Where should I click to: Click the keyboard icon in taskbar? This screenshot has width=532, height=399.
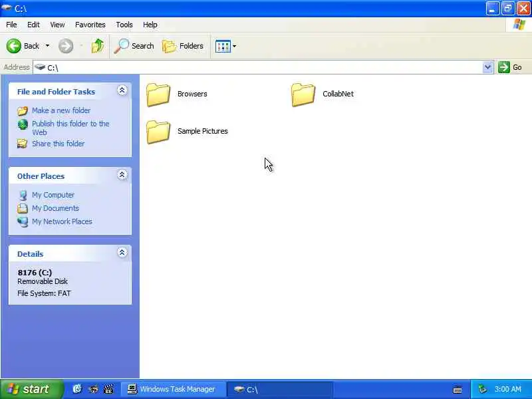click(x=457, y=390)
